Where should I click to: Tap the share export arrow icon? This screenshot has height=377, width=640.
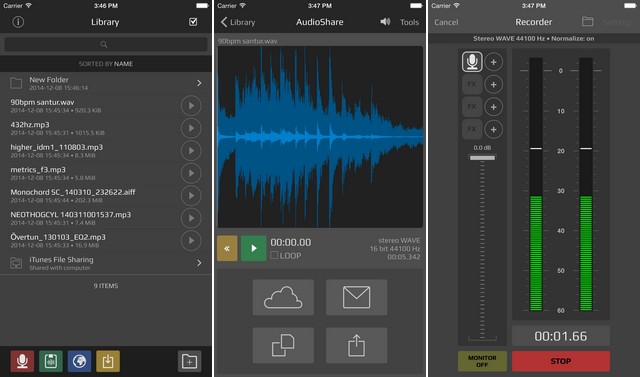coord(356,346)
